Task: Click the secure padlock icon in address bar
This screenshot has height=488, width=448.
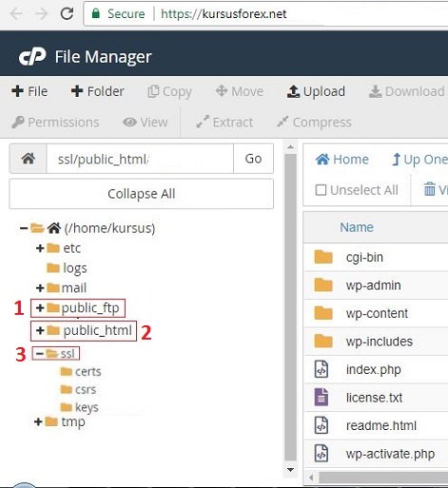Action: pos(95,13)
